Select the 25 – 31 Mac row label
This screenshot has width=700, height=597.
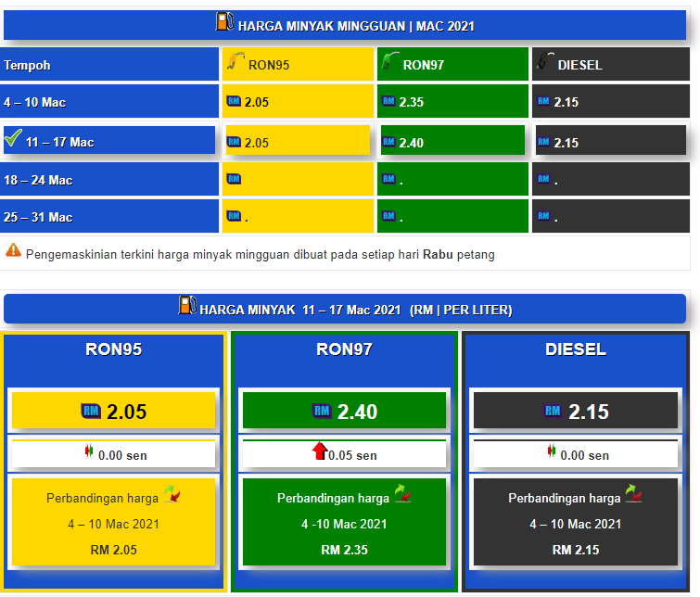point(38,217)
